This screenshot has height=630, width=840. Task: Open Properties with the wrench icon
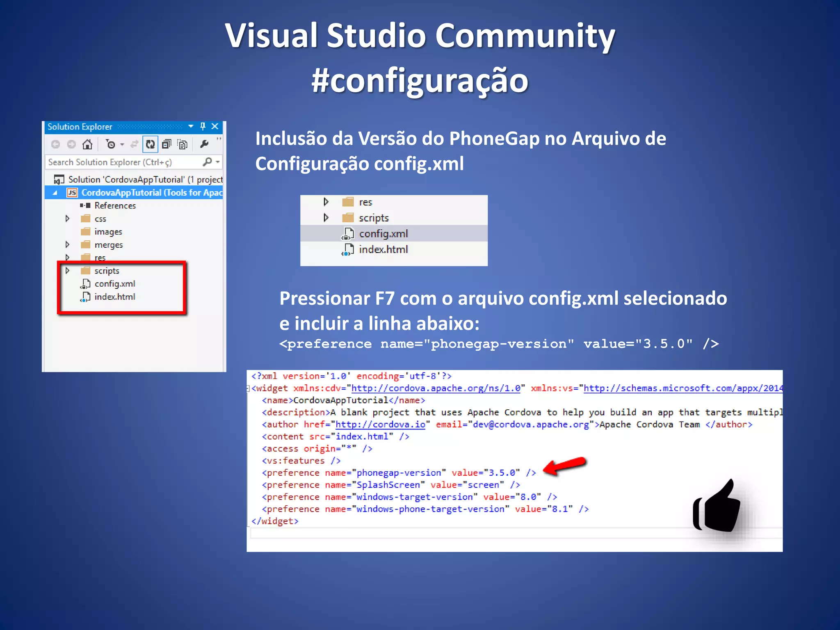(204, 144)
